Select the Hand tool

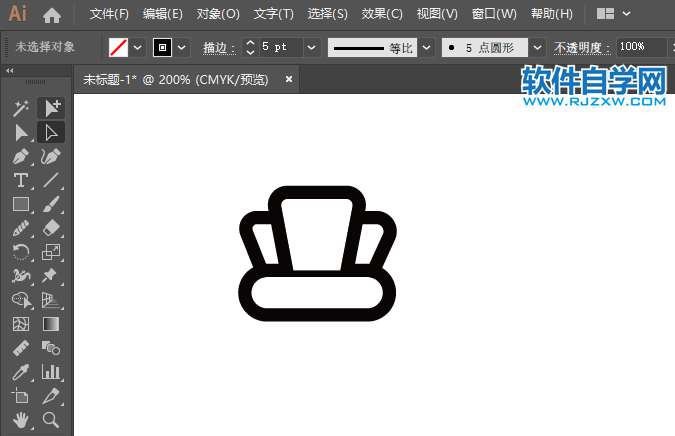point(20,421)
